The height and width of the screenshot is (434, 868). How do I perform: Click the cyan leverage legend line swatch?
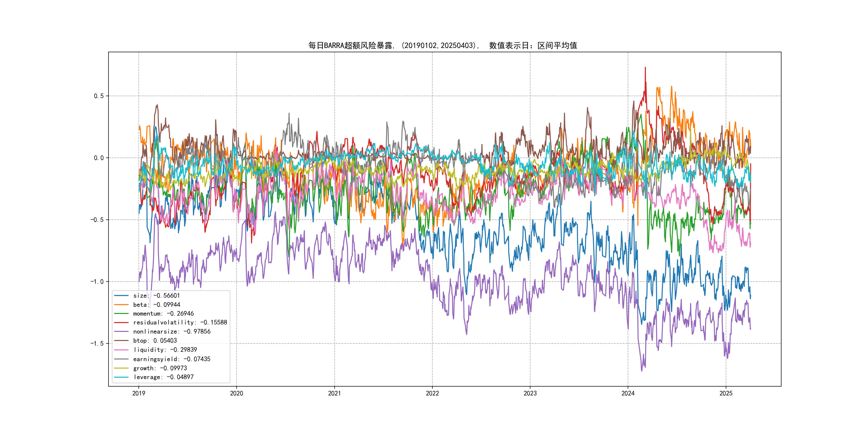121,377
